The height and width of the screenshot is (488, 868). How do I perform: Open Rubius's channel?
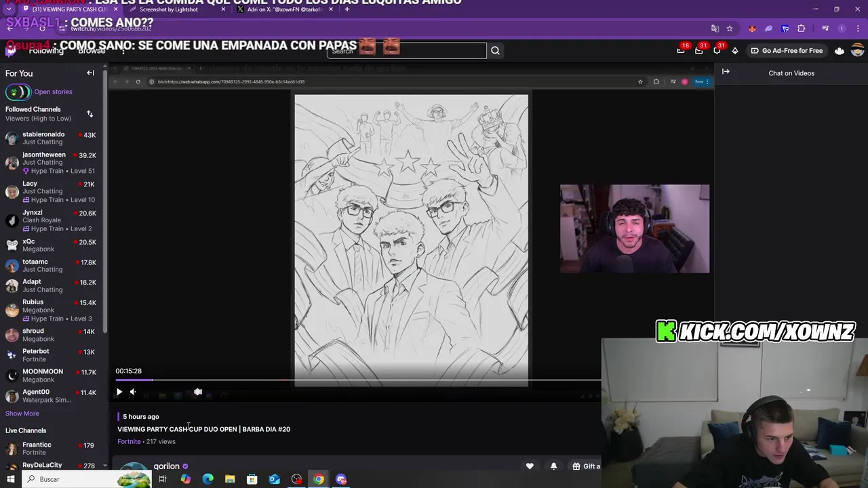point(51,310)
